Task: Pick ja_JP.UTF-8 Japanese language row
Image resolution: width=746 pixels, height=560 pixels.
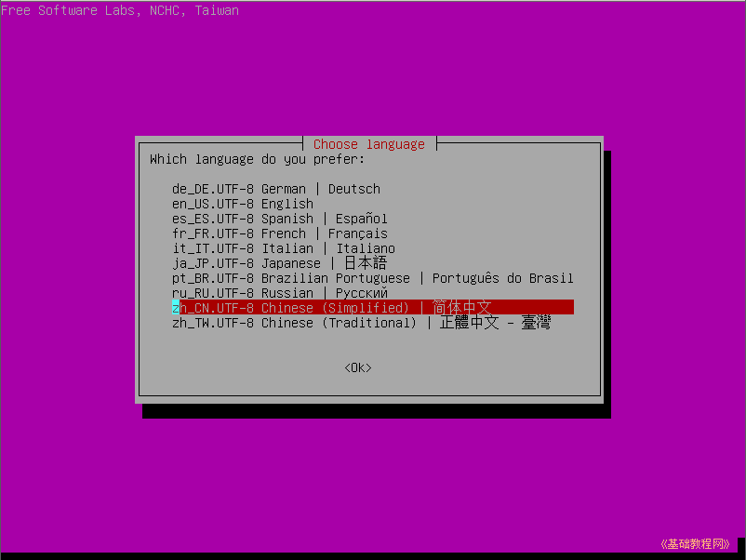Action: pos(280,263)
